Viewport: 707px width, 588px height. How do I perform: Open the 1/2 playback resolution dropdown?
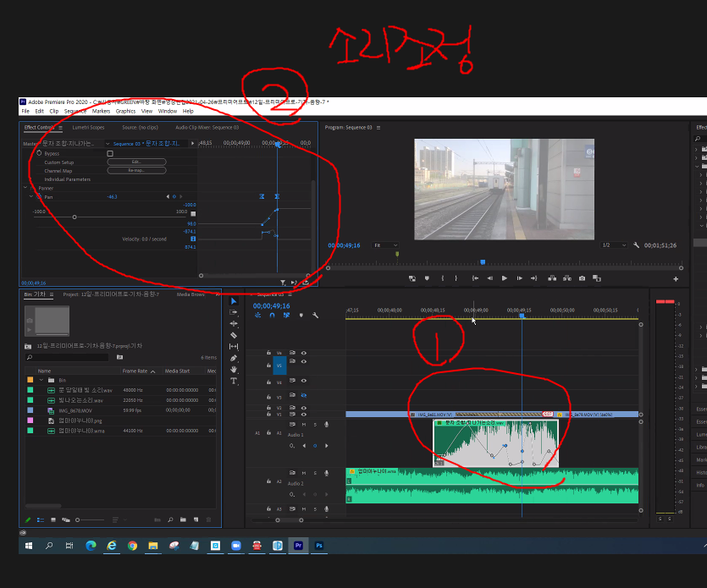[614, 245]
